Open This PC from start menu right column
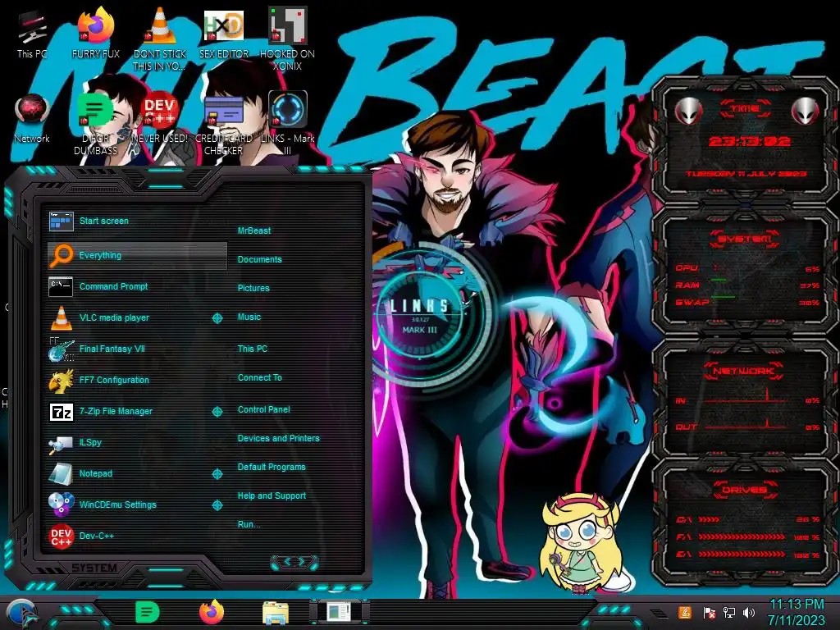This screenshot has height=630, width=840. (253, 349)
